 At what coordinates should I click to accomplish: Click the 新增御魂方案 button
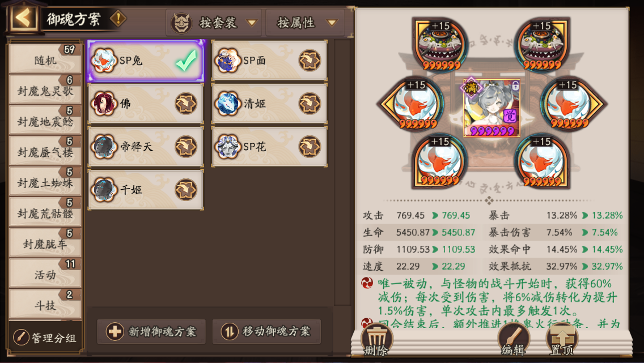pos(151,331)
